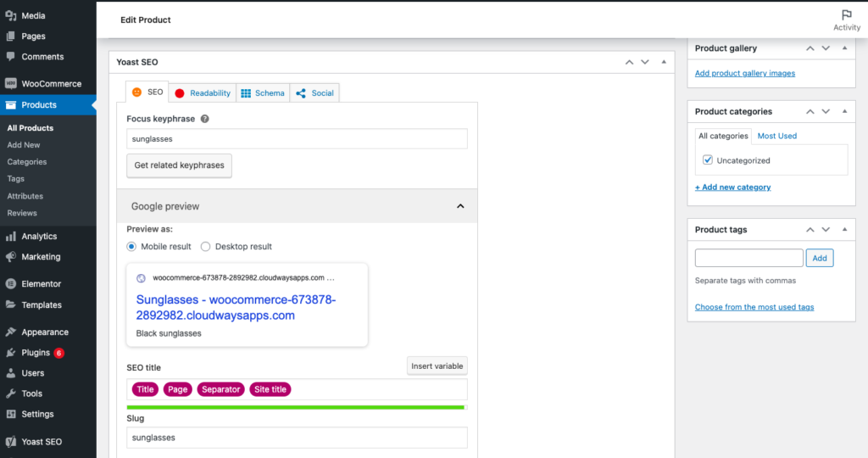Switch to the Schema tab
Viewport: 868px width, 458px height.
click(263, 93)
